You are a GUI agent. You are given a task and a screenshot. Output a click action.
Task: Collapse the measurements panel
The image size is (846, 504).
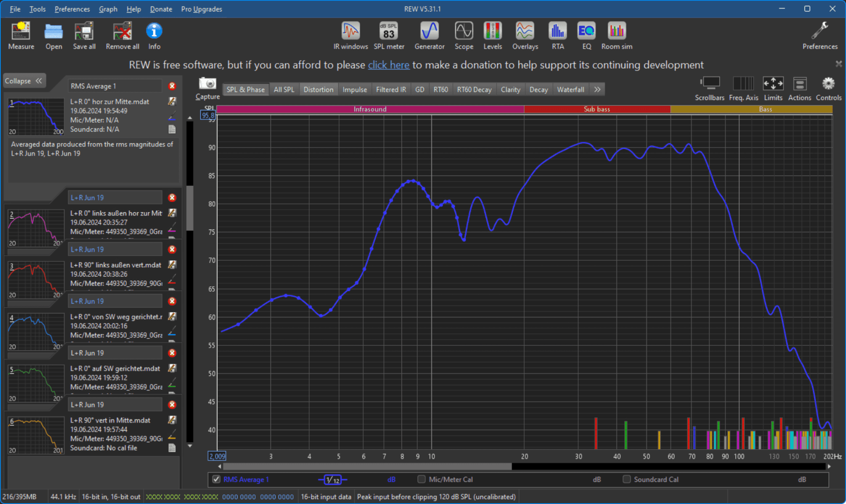[24, 81]
